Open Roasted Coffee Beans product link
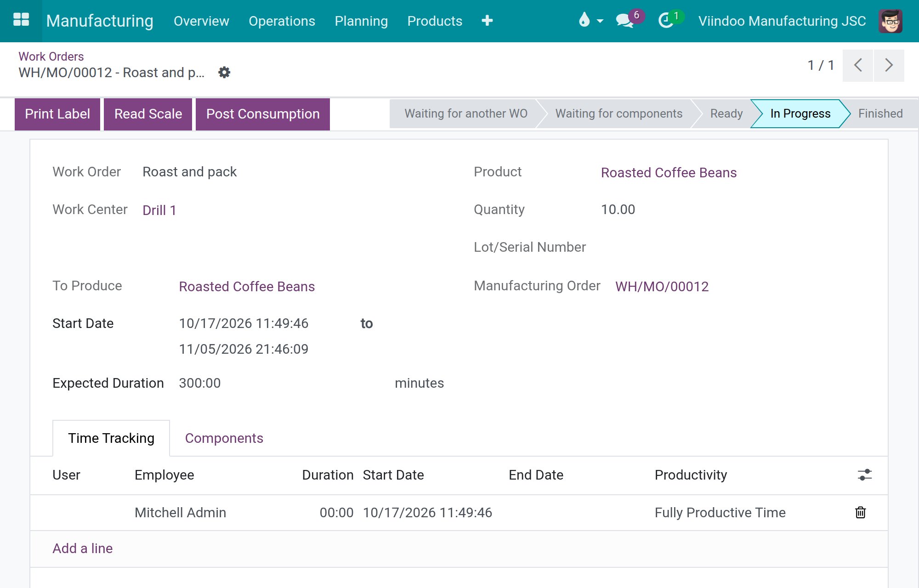 [x=669, y=173]
